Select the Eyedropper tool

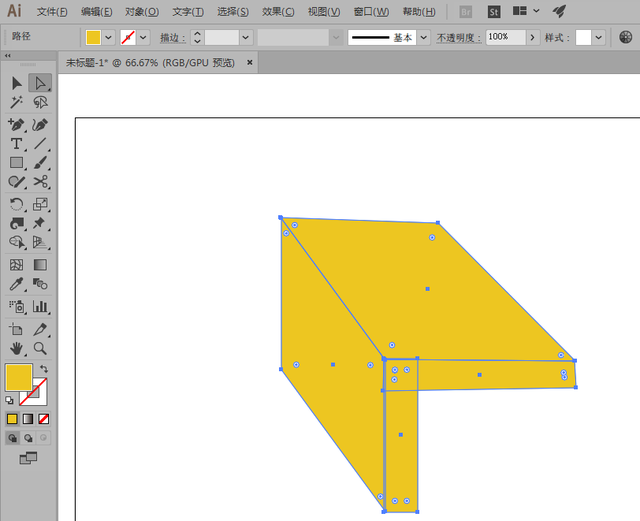pos(16,284)
